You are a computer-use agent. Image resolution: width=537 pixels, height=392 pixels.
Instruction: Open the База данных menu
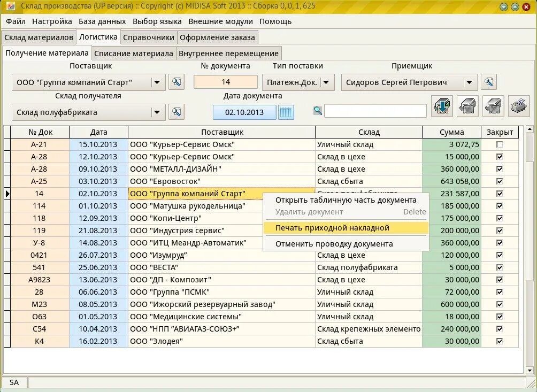[x=102, y=21]
